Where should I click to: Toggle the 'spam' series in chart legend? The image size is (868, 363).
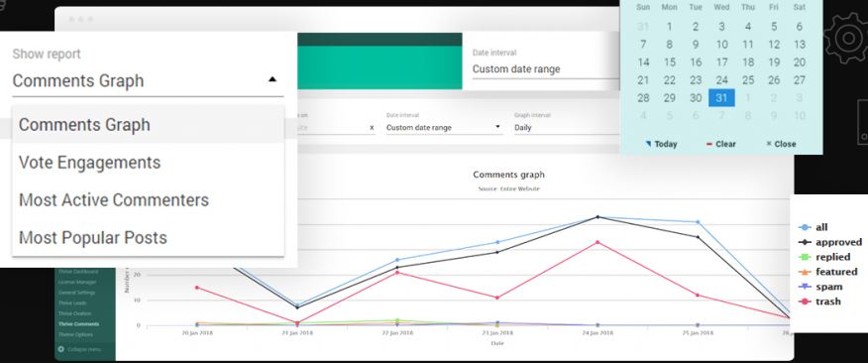(x=820, y=287)
